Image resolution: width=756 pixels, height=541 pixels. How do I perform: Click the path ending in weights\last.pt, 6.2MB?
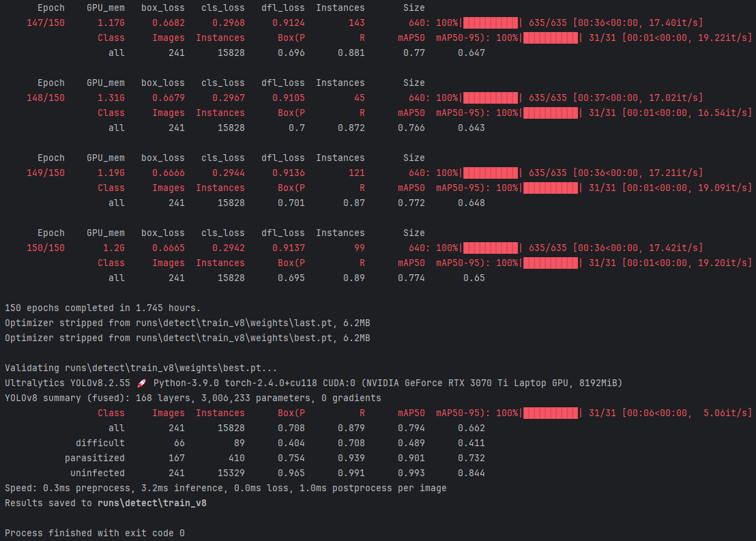tap(252, 323)
